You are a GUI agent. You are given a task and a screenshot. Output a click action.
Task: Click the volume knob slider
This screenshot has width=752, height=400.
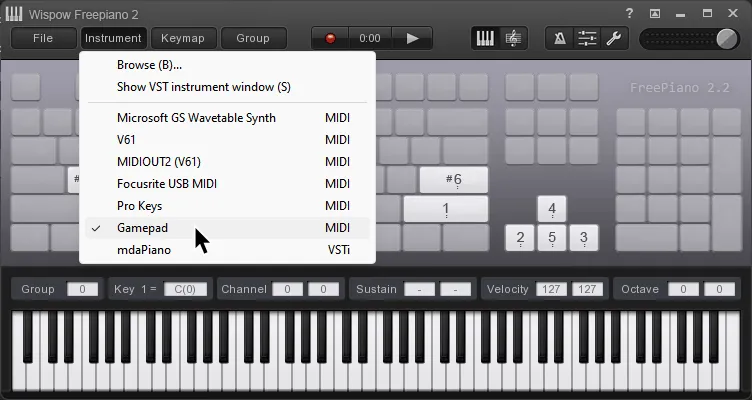coord(727,39)
